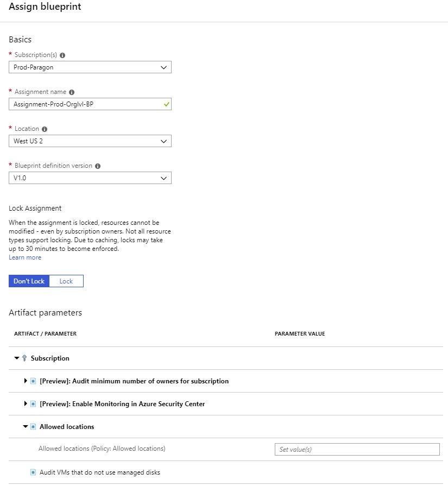The image size is (448, 486).
Task: Select the Don't Lock option
Action: 29,281
